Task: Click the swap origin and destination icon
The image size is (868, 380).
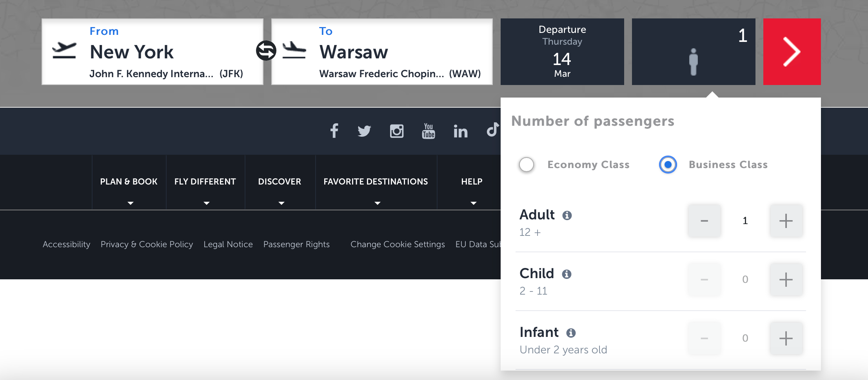Action: [266, 51]
